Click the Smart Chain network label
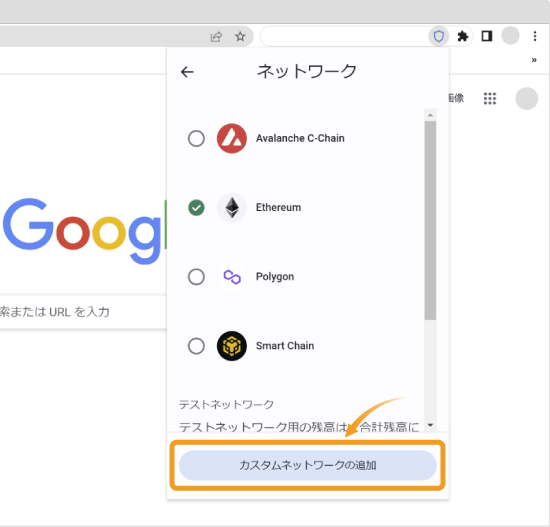The height and width of the screenshot is (527, 550). click(285, 346)
